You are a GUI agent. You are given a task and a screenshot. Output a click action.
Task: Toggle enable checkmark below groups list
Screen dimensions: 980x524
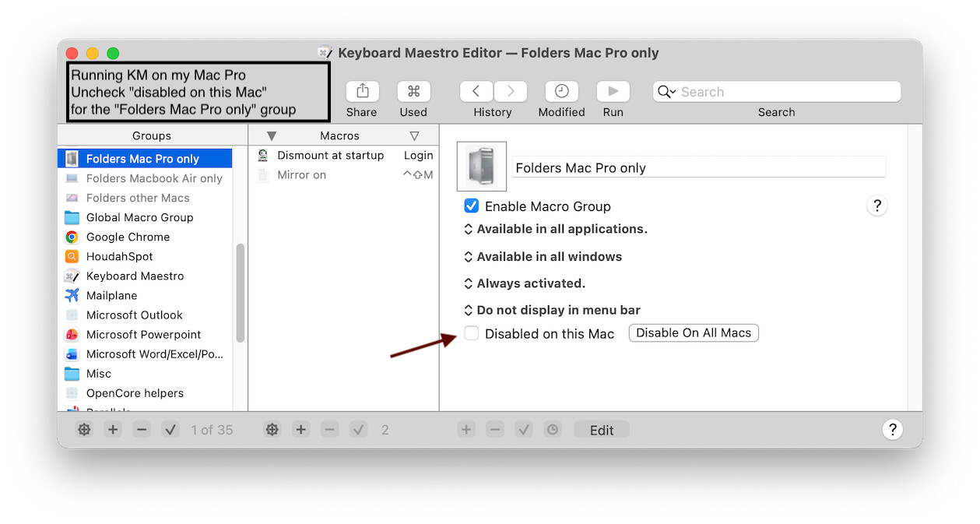(x=170, y=430)
